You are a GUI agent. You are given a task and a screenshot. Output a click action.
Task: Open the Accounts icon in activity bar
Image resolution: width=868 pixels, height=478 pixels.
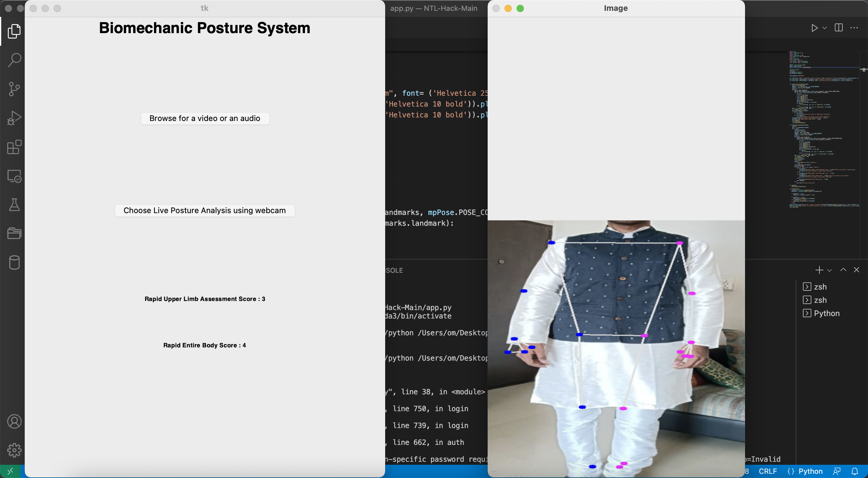pos(14,421)
